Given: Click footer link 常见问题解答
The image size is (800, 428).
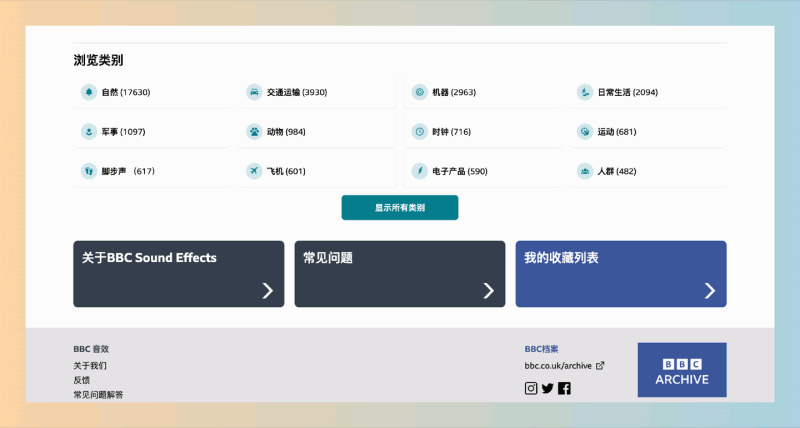Looking at the screenshot, I should [98, 394].
